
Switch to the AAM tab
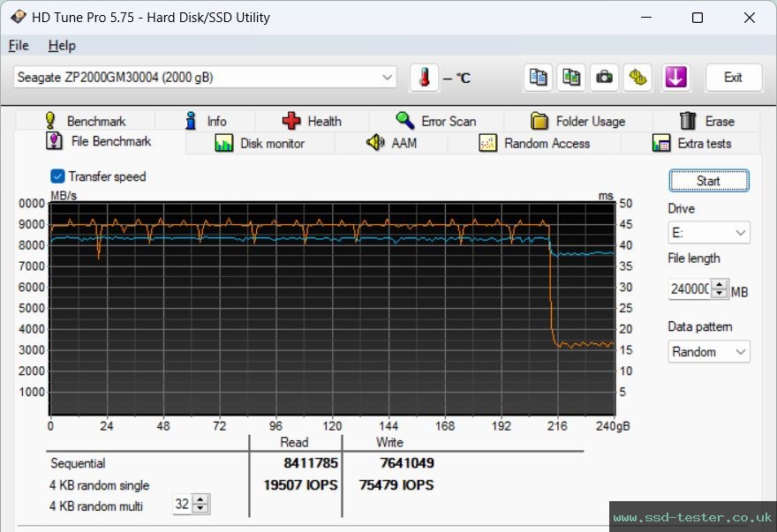(391, 144)
